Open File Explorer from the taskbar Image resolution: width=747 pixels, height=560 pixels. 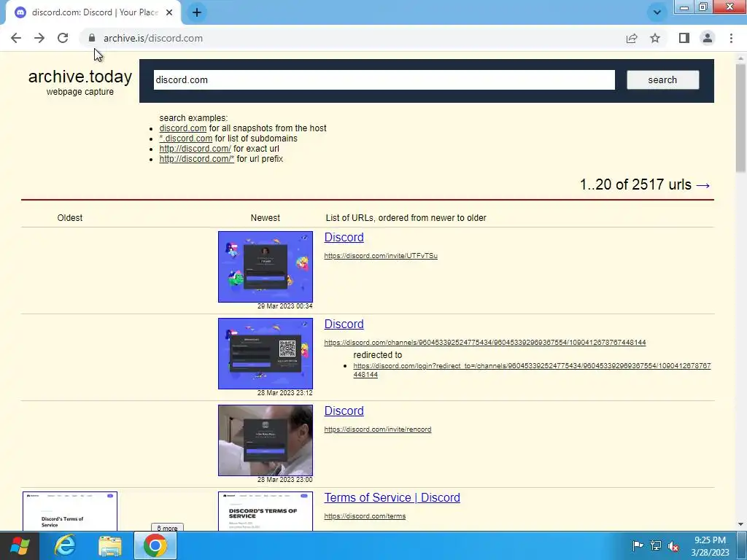pos(110,545)
